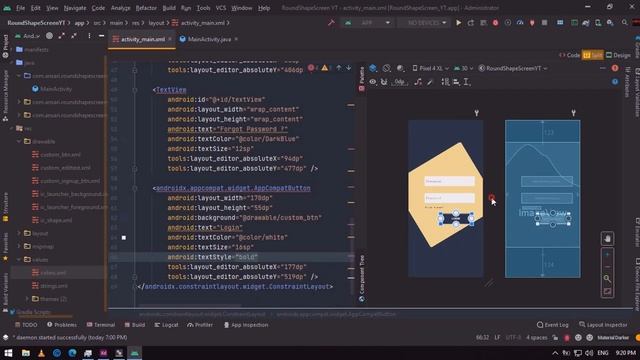Open the Profile app gauge icon

(x=520, y=23)
